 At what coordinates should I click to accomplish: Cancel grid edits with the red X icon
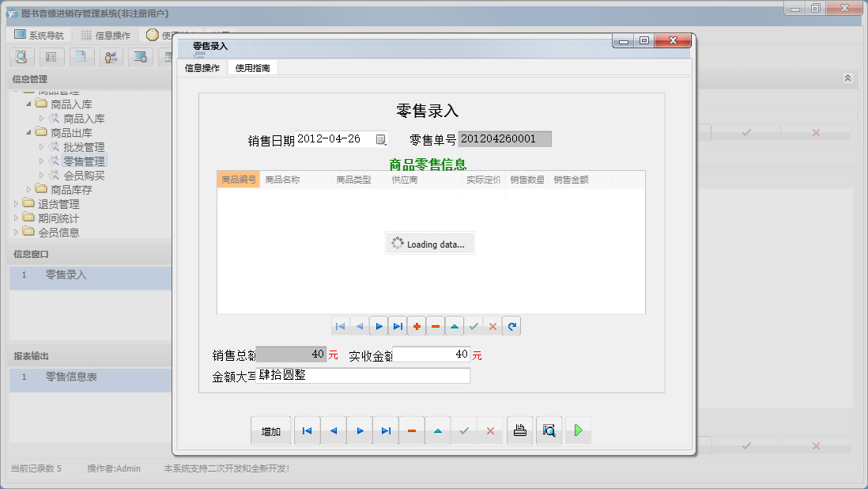[x=492, y=325]
